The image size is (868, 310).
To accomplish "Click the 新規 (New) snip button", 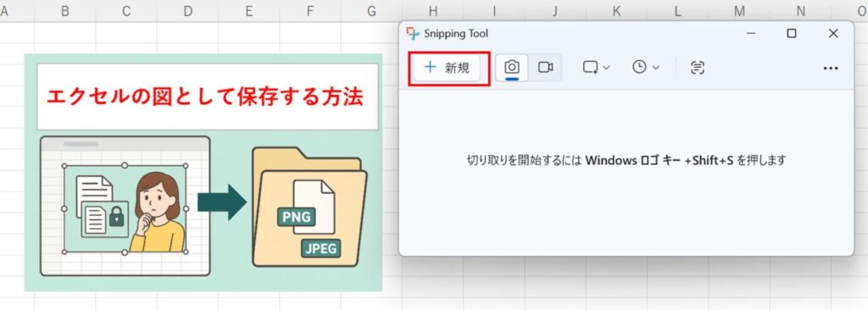I will coord(448,68).
